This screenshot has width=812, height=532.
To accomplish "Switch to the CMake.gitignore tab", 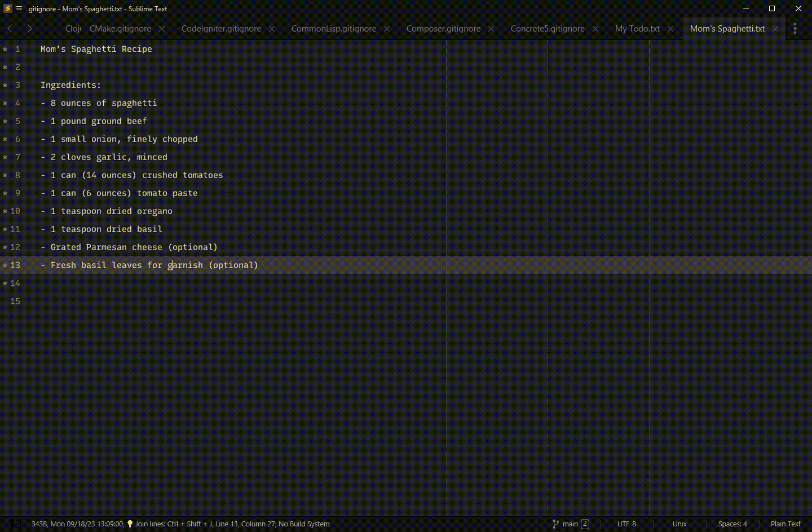I will pyautogui.click(x=120, y=29).
